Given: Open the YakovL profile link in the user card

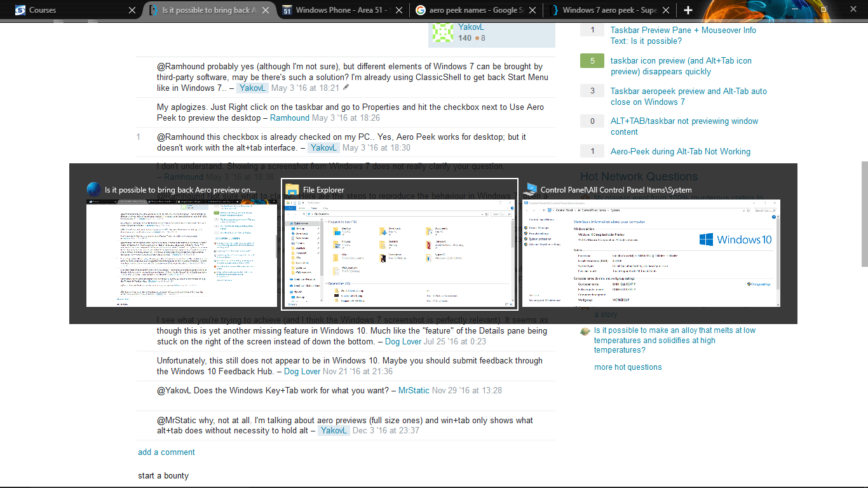Looking at the screenshot, I should click(x=471, y=27).
